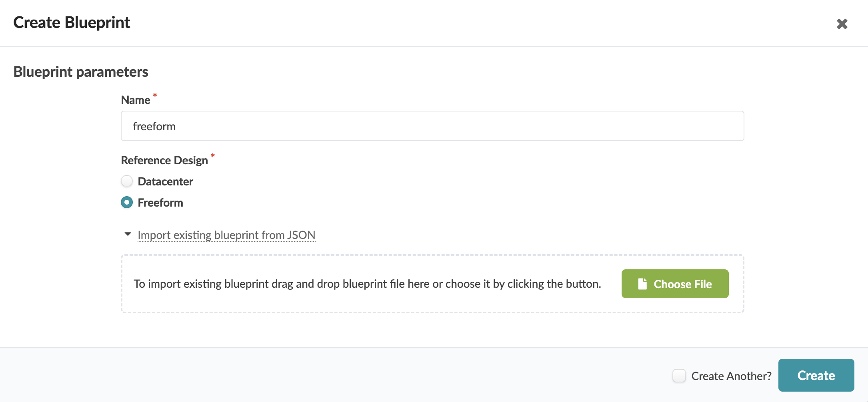Click the Blueprint parameters heading

pos(81,72)
